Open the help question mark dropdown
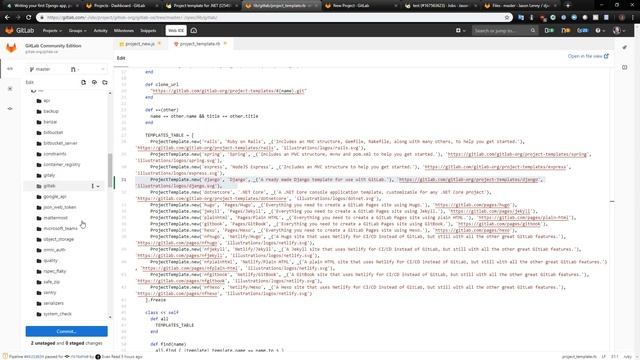 coord(600,31)
